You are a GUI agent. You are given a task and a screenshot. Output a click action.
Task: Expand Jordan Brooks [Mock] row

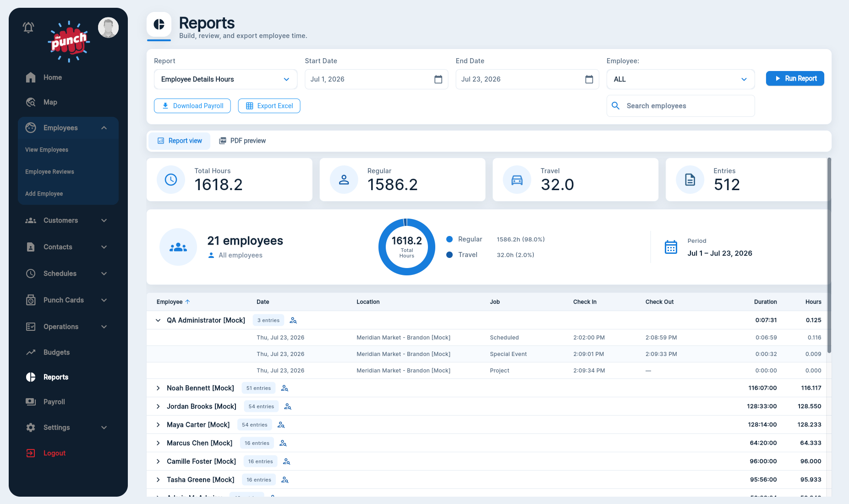tap(158, 406)
